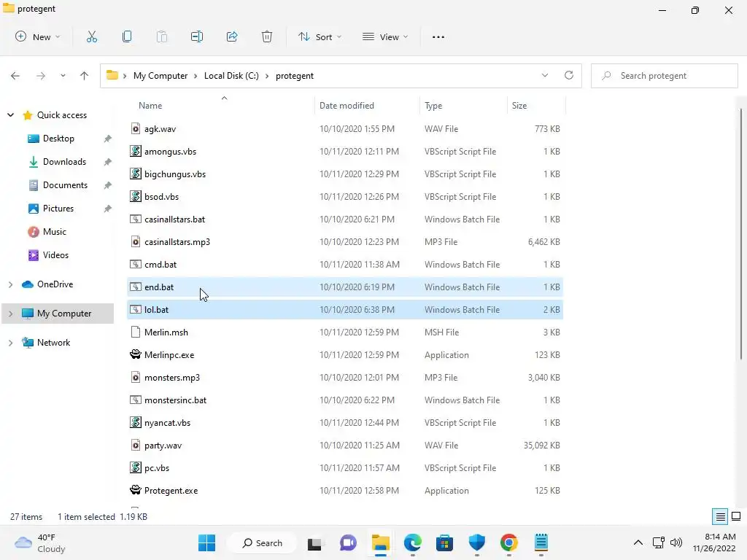Select the agk.wav file

point(345,128)
